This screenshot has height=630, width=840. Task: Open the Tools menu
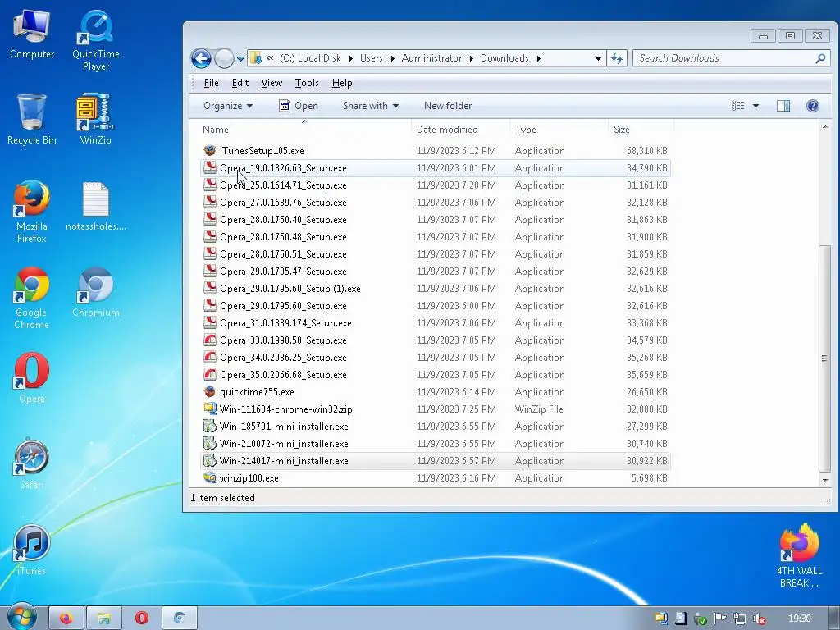(x=307, y=83)
